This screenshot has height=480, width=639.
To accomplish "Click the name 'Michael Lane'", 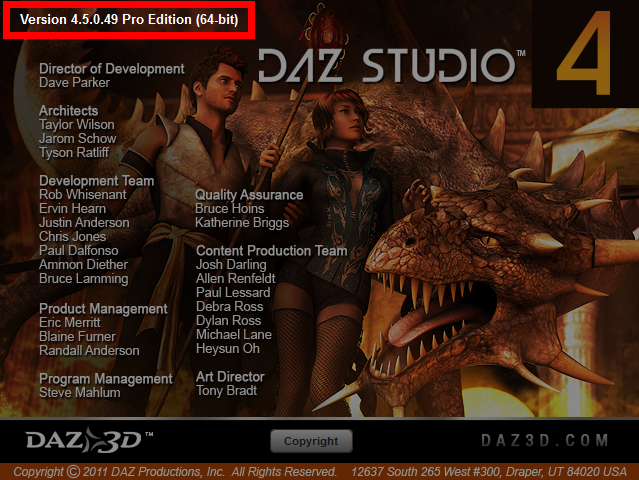I will 234,335.
